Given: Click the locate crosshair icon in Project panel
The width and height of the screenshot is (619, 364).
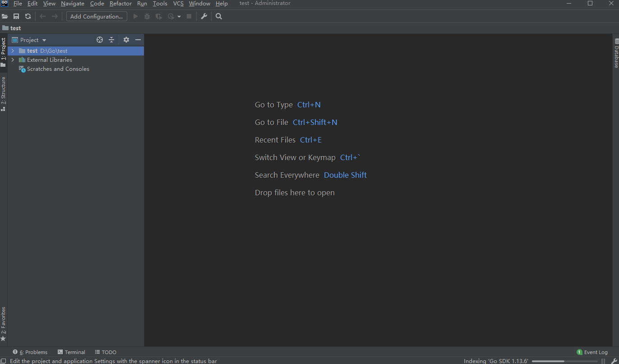Looking at the screenshot, I should (100, 40).
